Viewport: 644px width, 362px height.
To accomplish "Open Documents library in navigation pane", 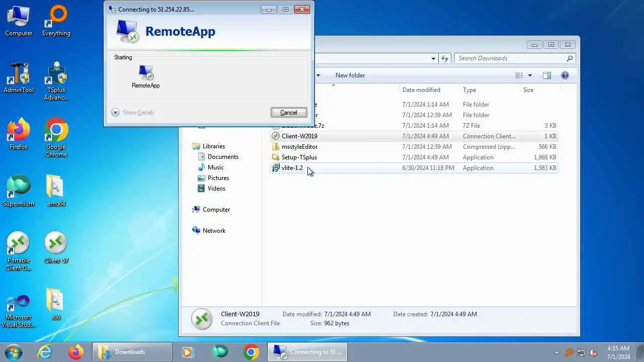I will click(x=223, y=157).
